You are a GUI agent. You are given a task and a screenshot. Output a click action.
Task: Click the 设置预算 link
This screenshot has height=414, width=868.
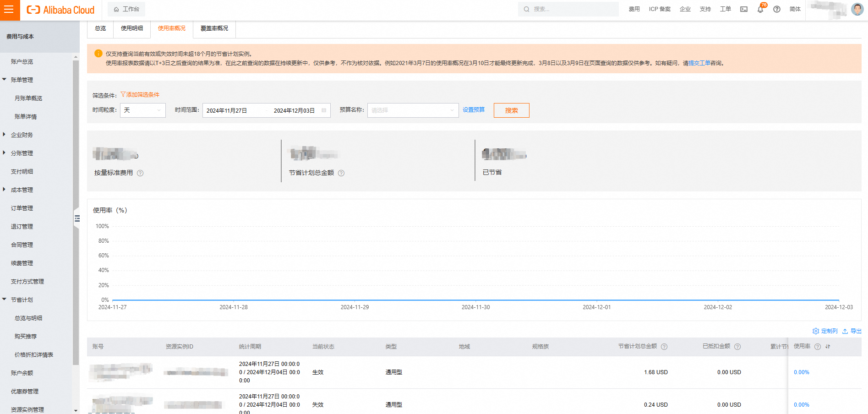(474, 110)
